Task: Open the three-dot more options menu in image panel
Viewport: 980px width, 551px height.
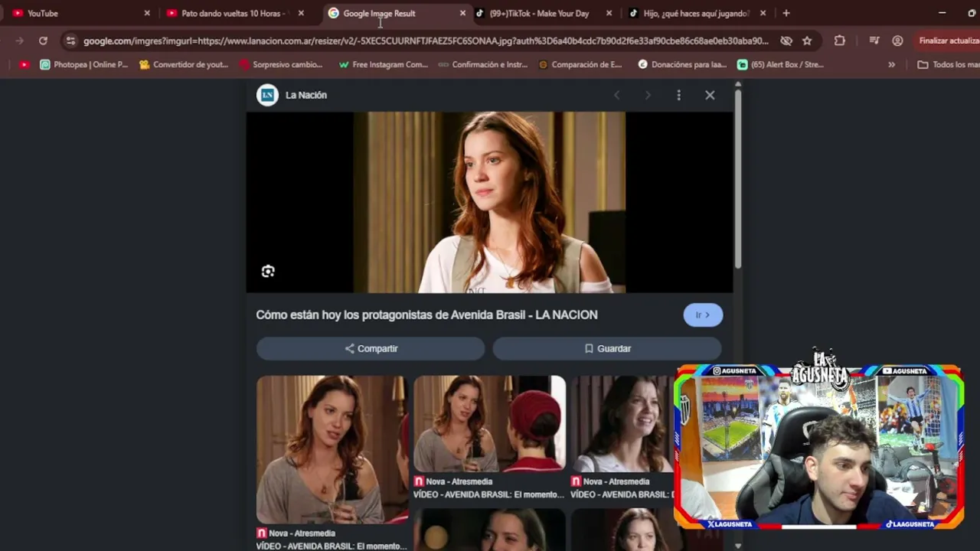Action: [678, 95]
